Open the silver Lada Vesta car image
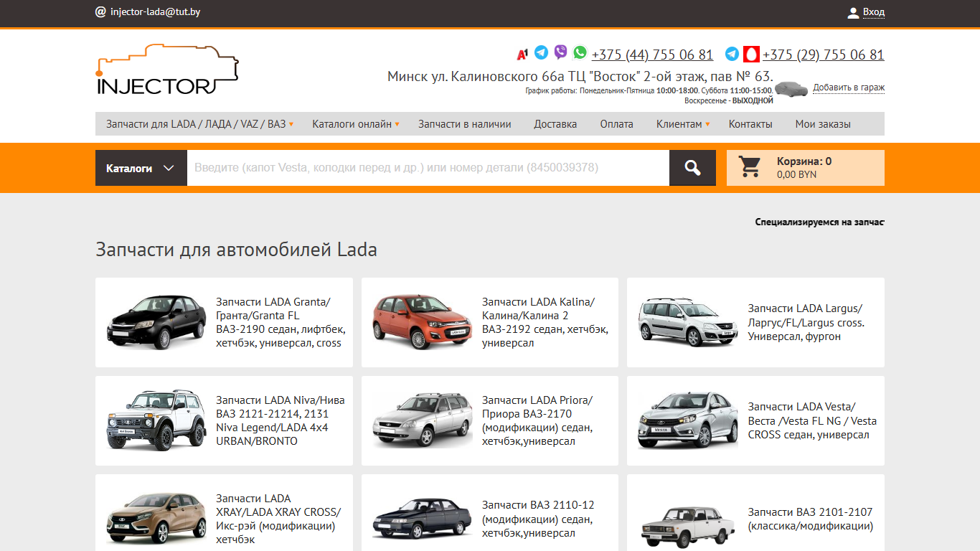This screenshot has width=980, height=551. tap(689, 420)
